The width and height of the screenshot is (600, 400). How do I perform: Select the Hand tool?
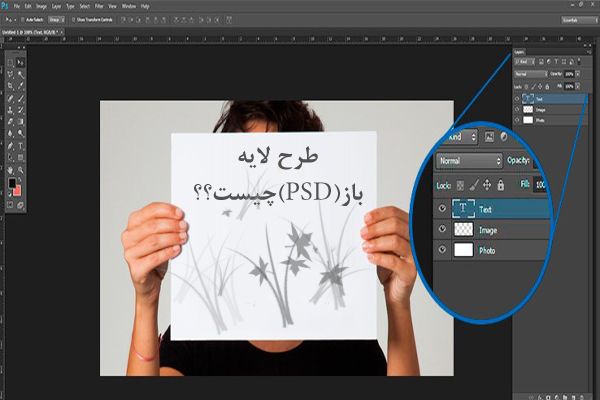coord(10,170)
